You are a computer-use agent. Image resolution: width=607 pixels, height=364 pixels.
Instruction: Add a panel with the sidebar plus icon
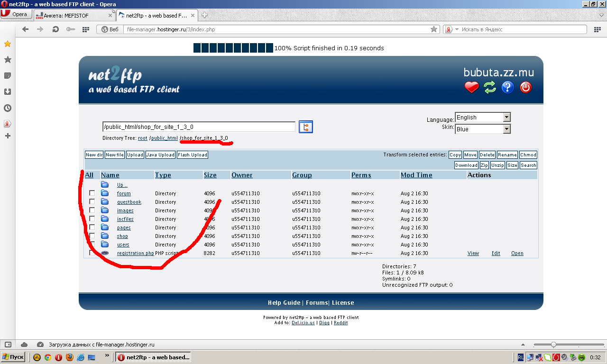click(x=8, y=136)
